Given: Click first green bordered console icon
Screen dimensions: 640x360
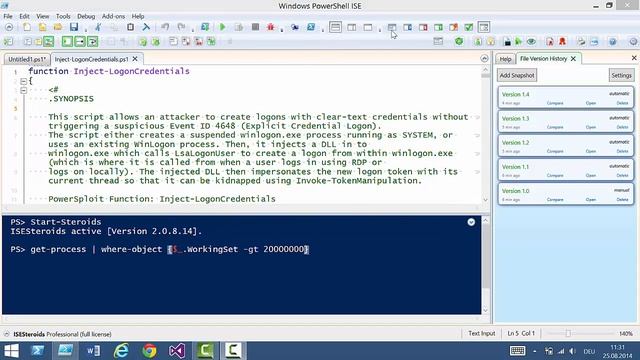Looking at the screenshot, I should [x=67, y=41].
